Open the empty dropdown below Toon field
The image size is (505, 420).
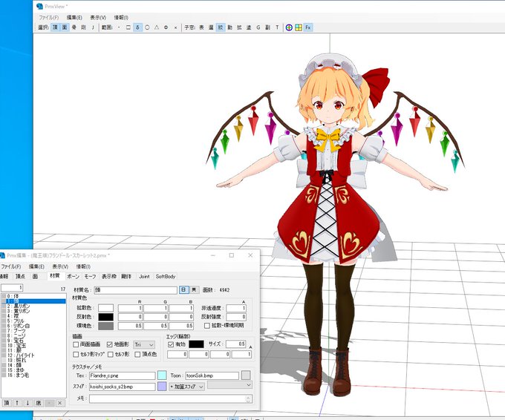coord(229,384)
